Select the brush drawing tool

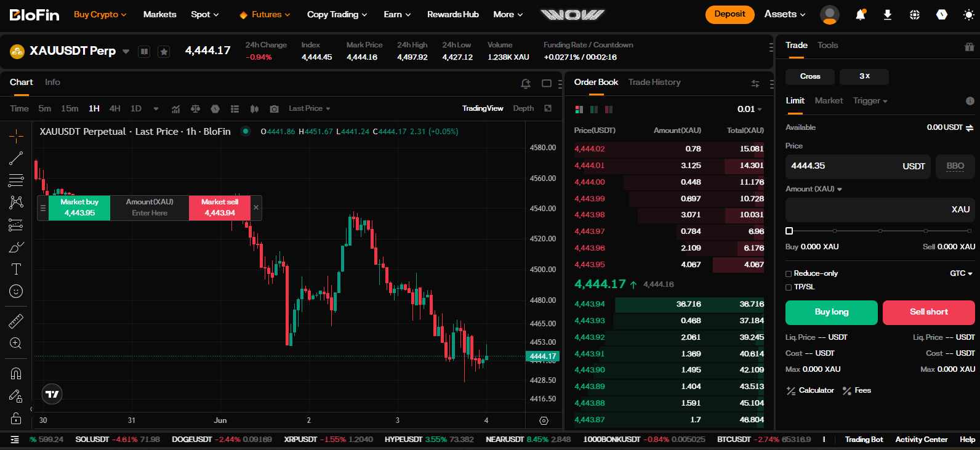[x=16, y=247]
